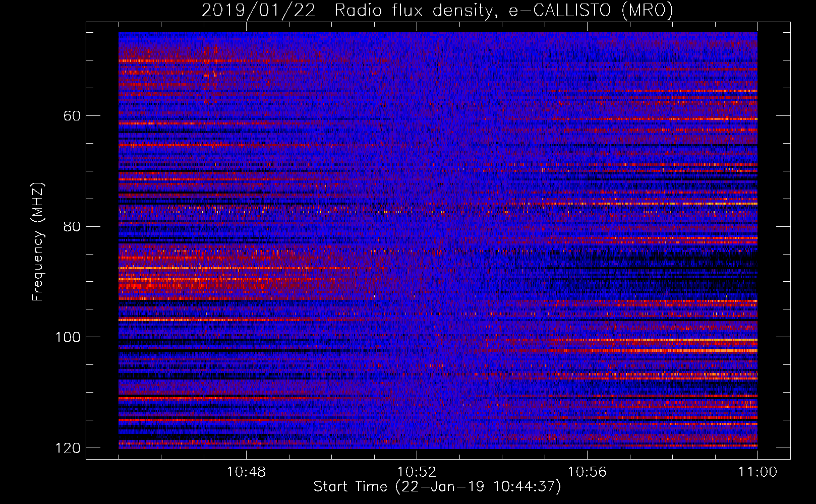Click the 100 frequency tick label
Screen dimensions: 816x504
click(x=68, y=337)
